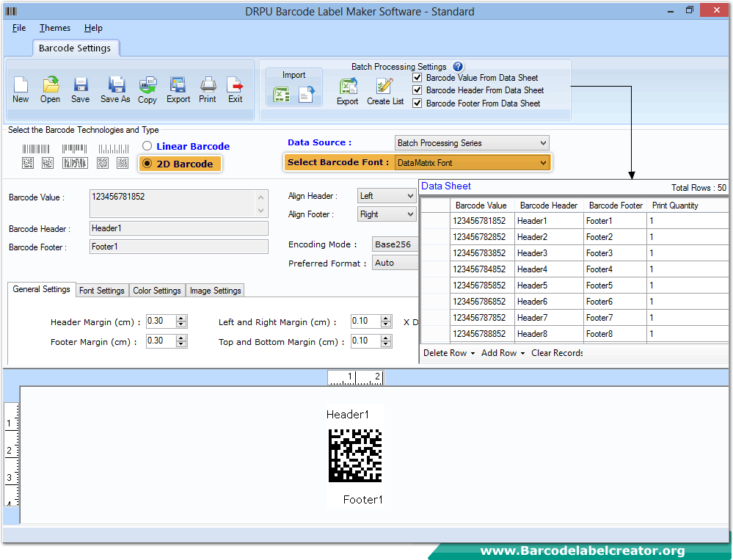Open the Select Barcode Font dropdown

pyautogui.click(x=472, y=163)
